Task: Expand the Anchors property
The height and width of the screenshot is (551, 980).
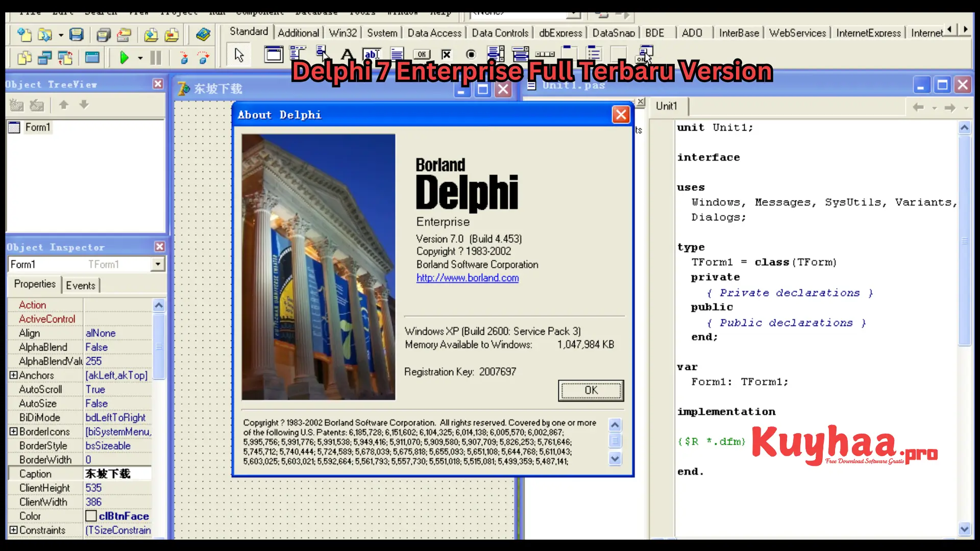Action: coord(13,375)
